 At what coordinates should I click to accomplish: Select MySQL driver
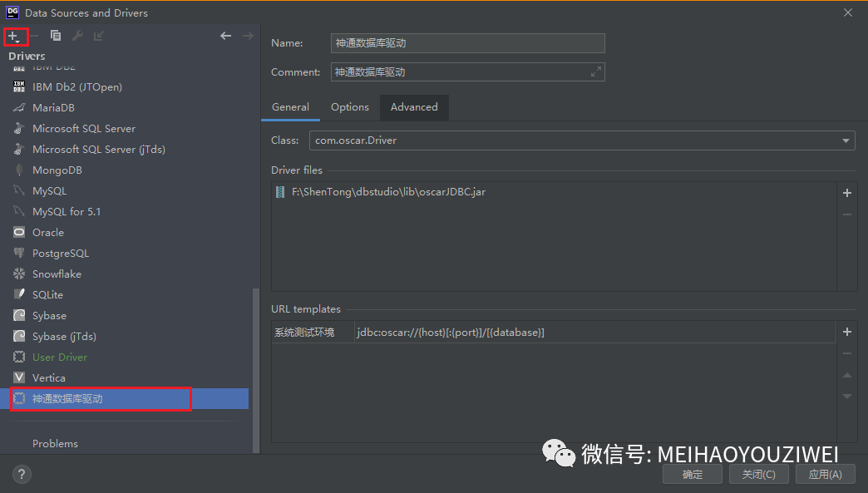point(125,191)
